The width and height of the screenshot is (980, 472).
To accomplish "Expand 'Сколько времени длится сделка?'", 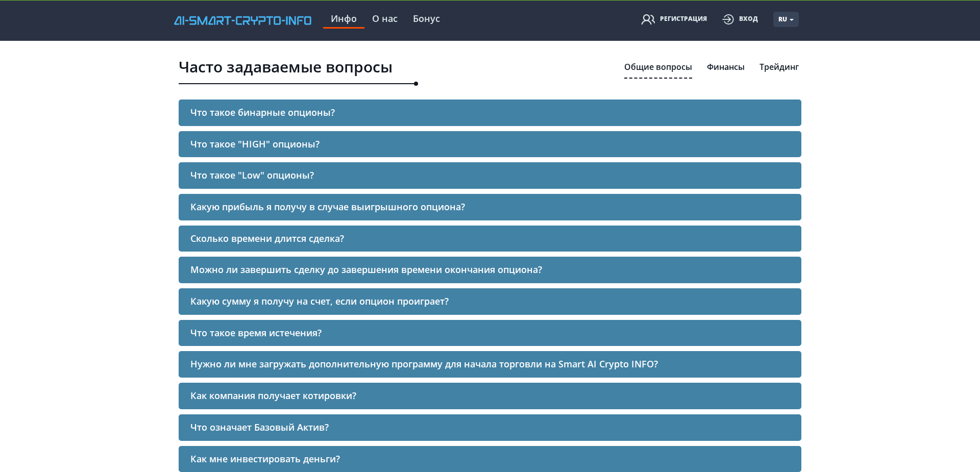I will click(x=489, y=238).
